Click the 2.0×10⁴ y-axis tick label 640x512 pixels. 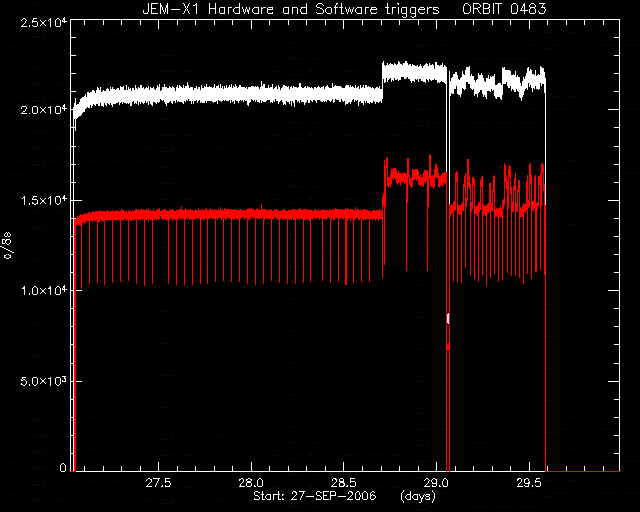pyautogui.click(x=44, y=109)
